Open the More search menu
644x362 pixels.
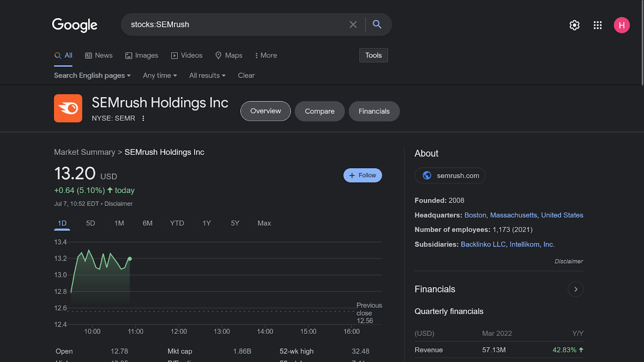266,56
